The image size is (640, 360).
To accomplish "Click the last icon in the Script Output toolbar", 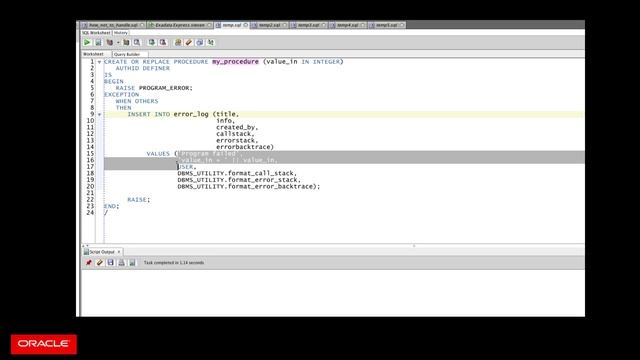I will click(x=132, y=263).
